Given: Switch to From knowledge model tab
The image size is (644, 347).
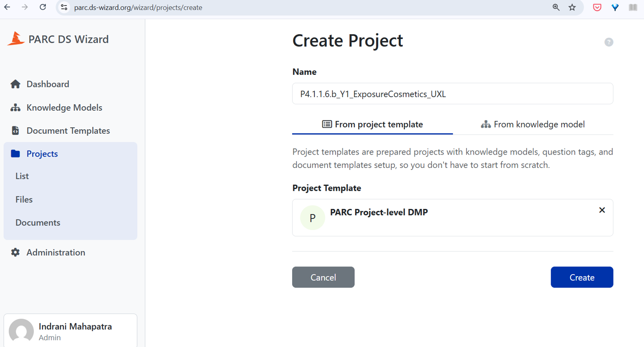Looking at the screenshot, I should pos(533,124).
